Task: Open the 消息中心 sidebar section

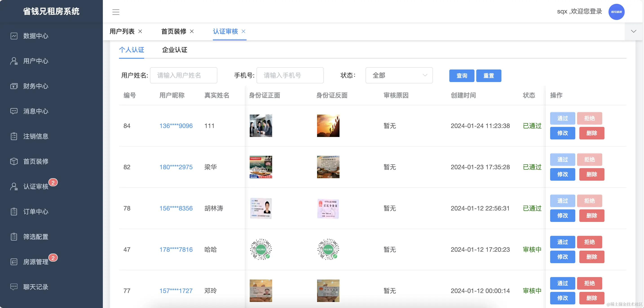Action: 35,111
